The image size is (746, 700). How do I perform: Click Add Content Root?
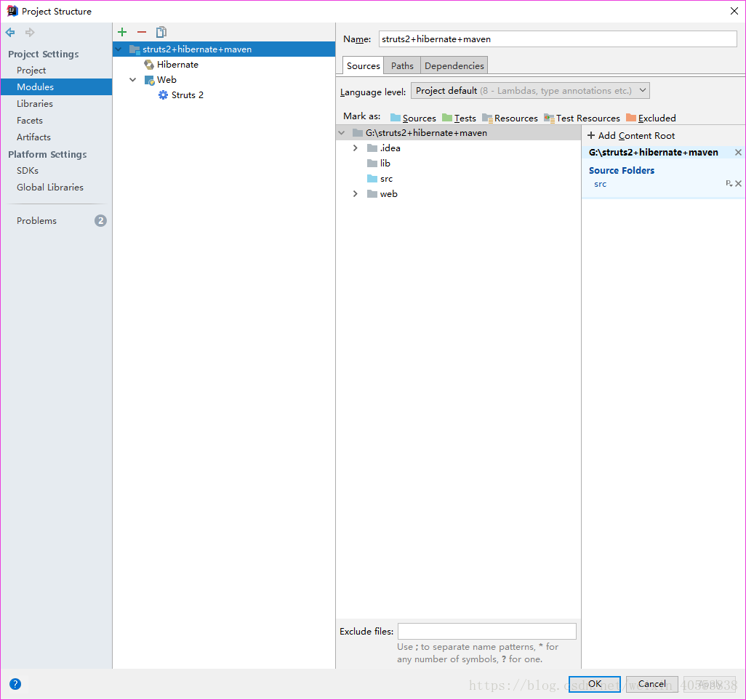click(631, 135)
